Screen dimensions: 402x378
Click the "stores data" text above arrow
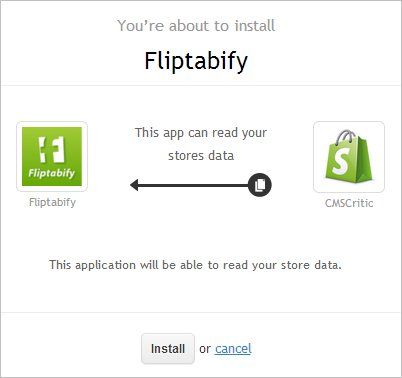coord(201,156)
